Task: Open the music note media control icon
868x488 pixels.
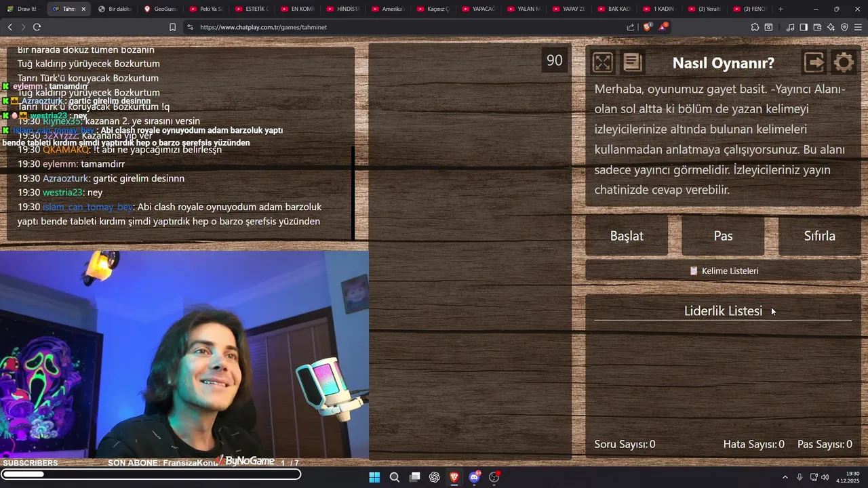Action: [x=790, y=27]
